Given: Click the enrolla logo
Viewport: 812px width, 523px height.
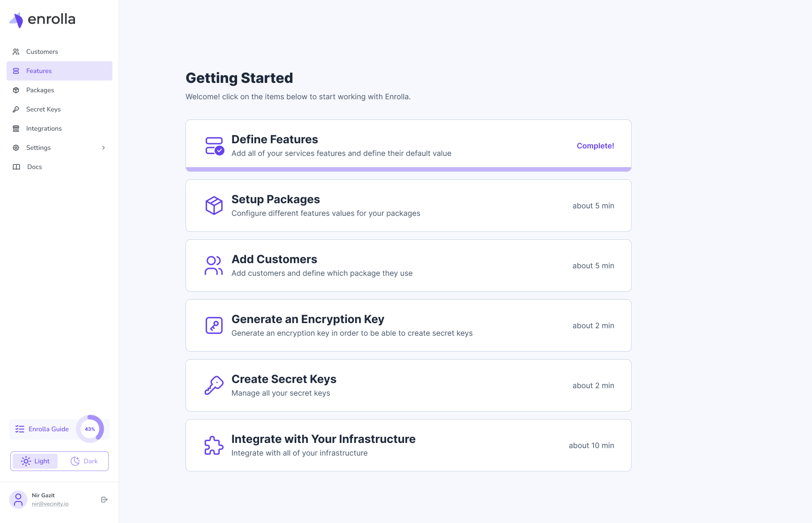Looking at the screenshot, I should tap(42, 20).
